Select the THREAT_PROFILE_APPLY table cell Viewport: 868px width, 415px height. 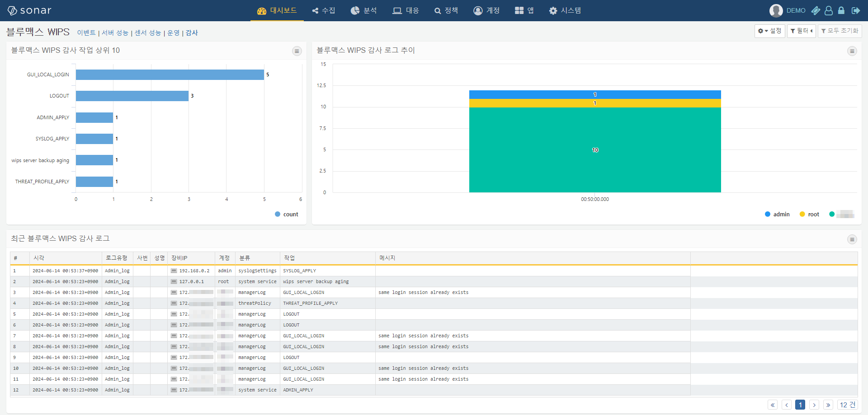click(328, 303)
